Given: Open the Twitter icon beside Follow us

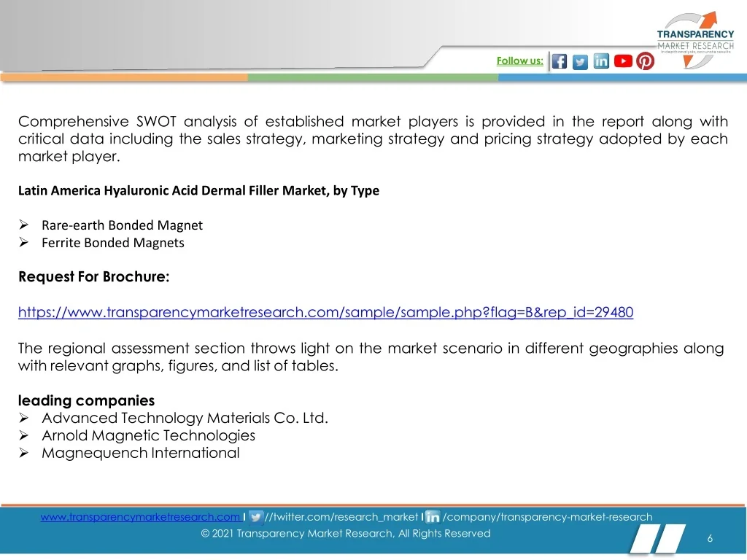Looking at the screenshot, I should point(580,62).
